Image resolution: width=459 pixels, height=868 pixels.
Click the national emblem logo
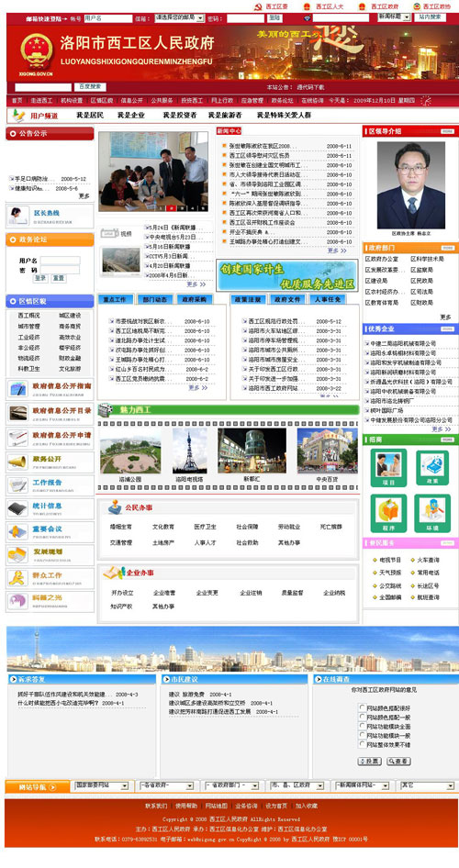point(37,51)
